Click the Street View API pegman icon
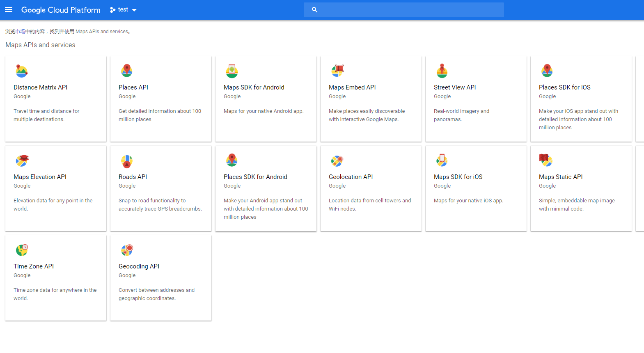This screenshot has width=644, height=353. point(442,71)
